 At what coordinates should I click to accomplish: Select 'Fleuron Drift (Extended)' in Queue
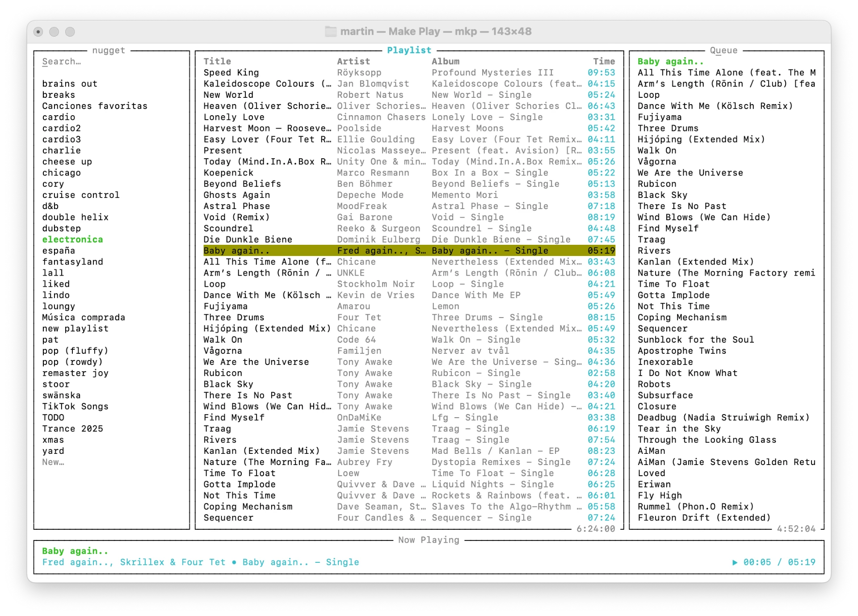[704, 518]
